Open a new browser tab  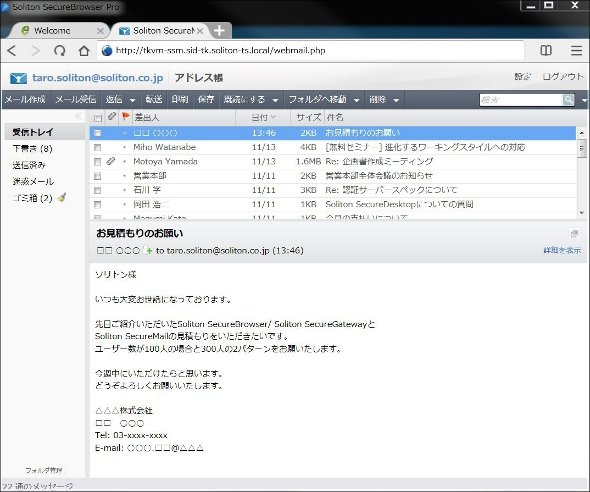pos(219,30)
